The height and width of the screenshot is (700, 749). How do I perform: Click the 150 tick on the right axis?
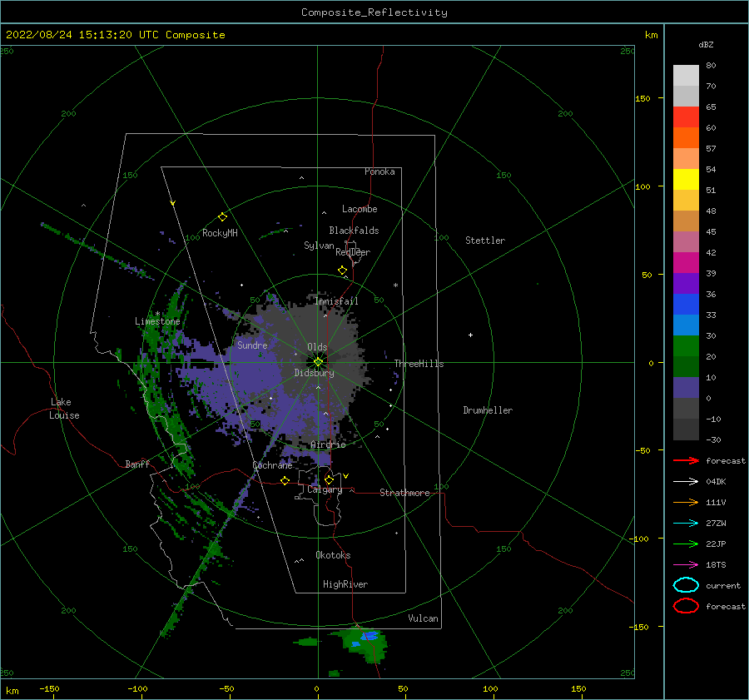(642, 98)
